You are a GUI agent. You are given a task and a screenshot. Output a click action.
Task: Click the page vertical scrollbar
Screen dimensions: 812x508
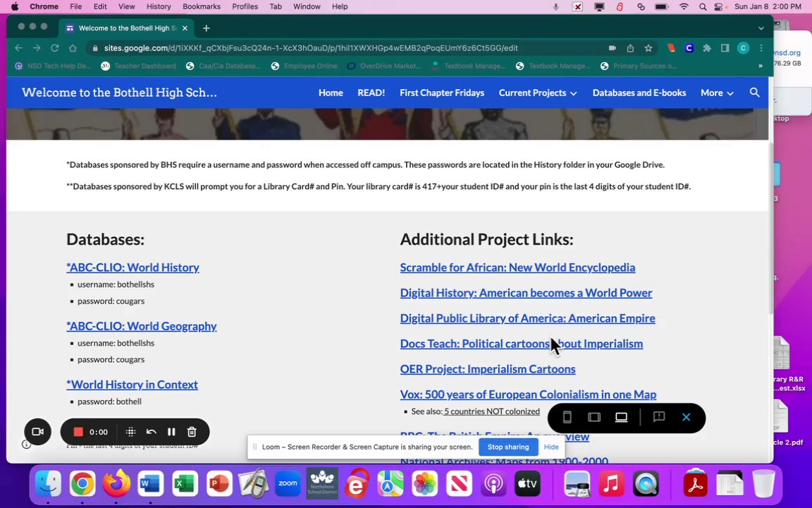(771, 226)
